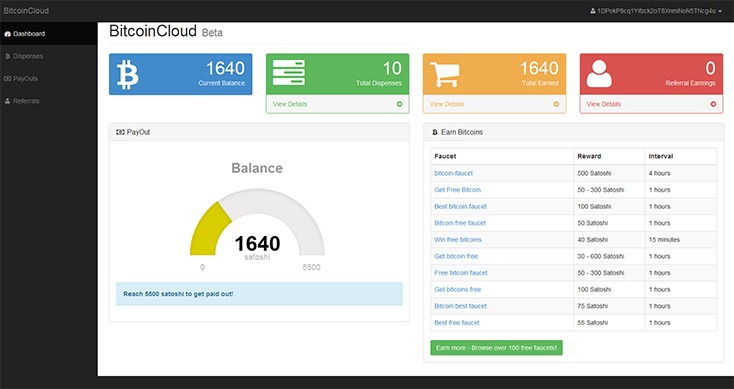Click the shopping cart icon on Total Earned card
The image size is (734, 389).
point(445,74)
